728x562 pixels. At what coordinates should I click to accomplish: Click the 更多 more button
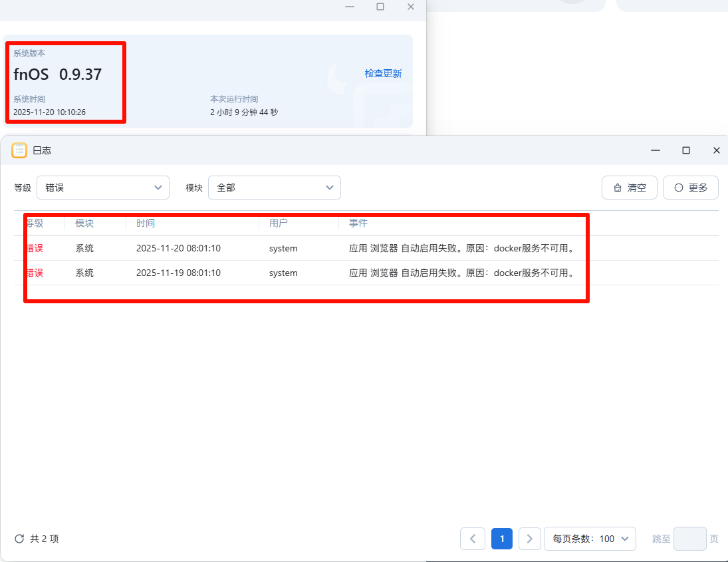690,188
